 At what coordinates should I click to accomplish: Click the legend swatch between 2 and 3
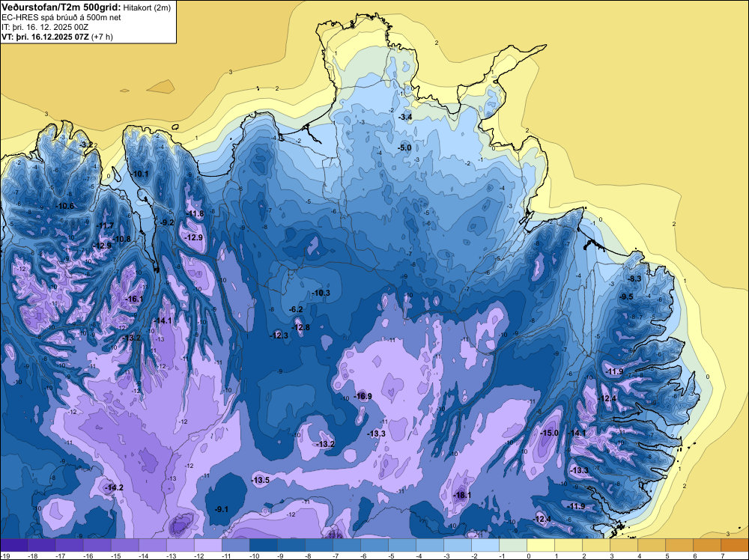595,545
